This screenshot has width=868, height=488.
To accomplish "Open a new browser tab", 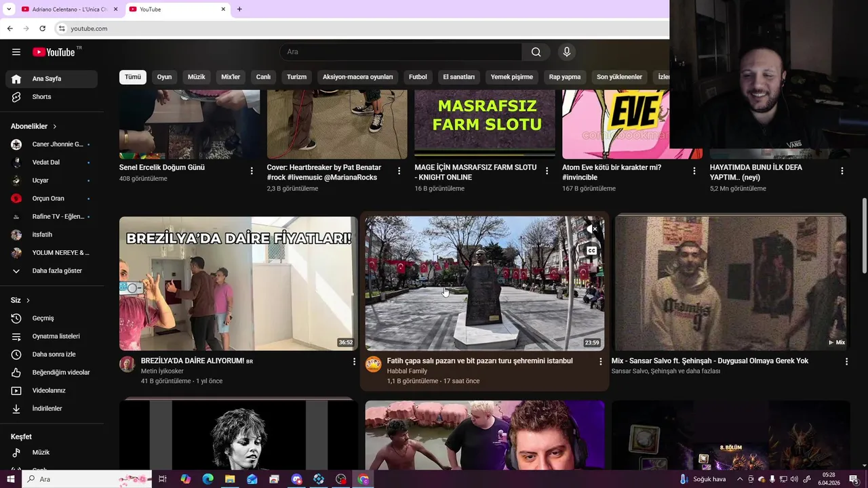I will (x=239, y=9).
